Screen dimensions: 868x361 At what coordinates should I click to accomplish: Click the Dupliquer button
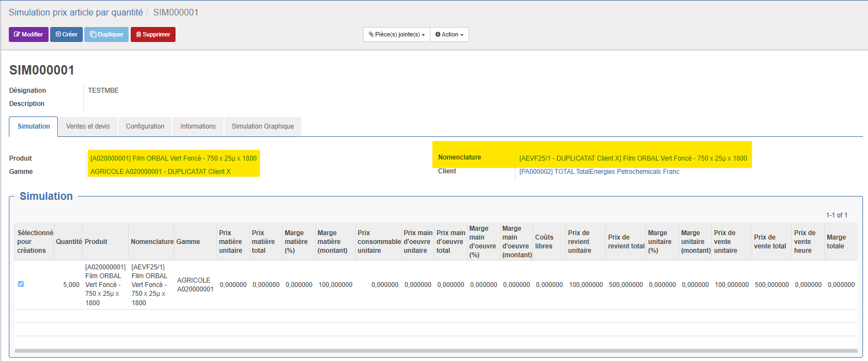click(x=106, y=34)
